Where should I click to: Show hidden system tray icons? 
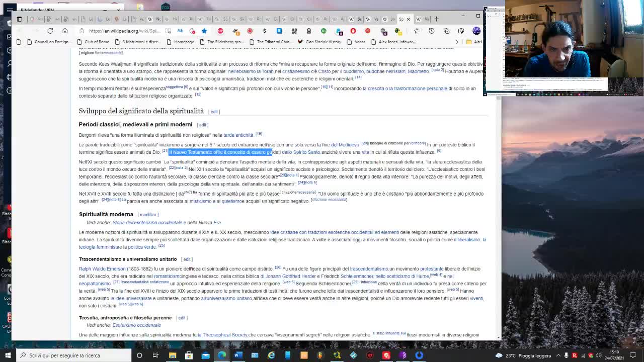558,355
